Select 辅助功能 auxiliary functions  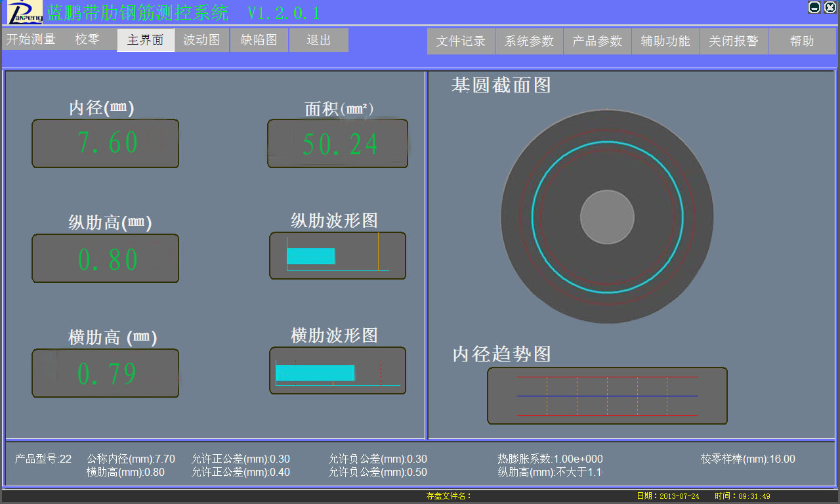665,41
